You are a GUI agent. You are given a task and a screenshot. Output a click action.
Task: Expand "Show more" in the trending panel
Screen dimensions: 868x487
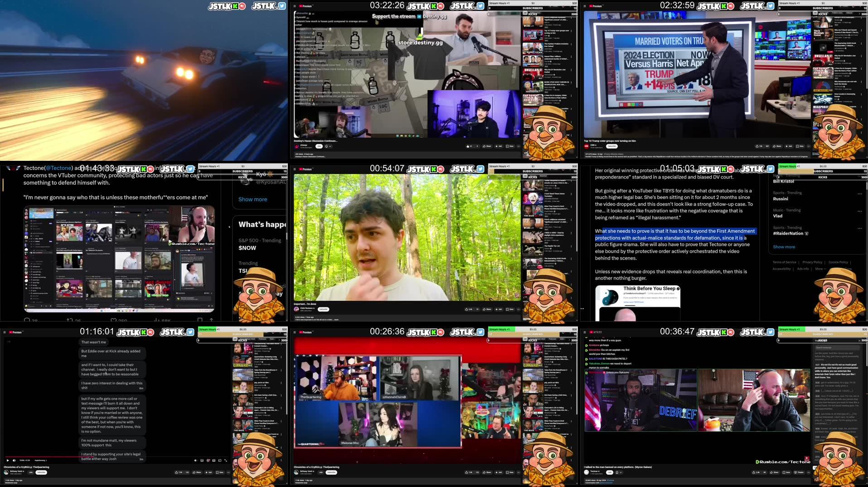(784, 247)
